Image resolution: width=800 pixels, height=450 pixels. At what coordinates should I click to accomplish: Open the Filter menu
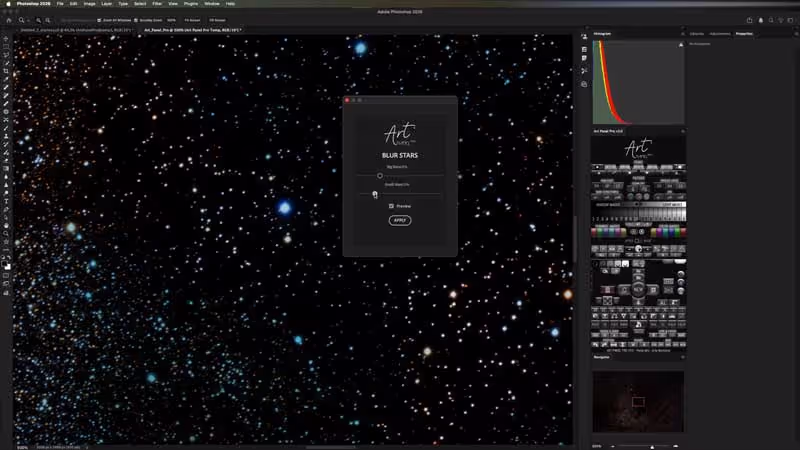click(x=157, y=4)
